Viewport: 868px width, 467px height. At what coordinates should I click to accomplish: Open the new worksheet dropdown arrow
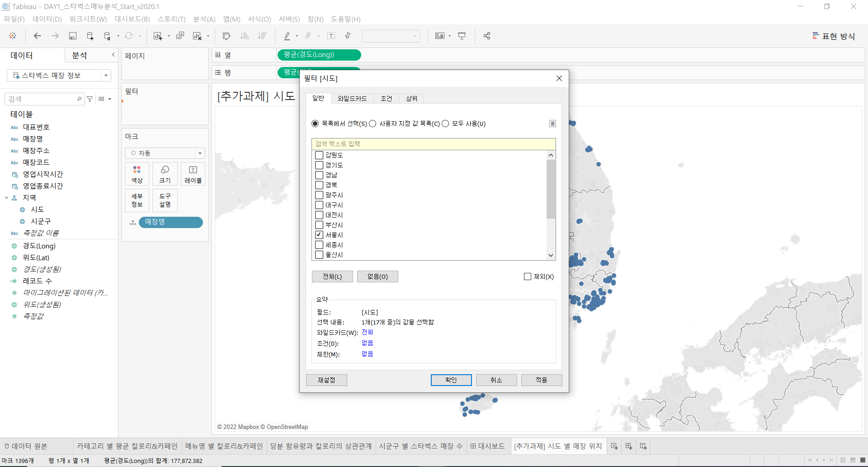[169, 36]
